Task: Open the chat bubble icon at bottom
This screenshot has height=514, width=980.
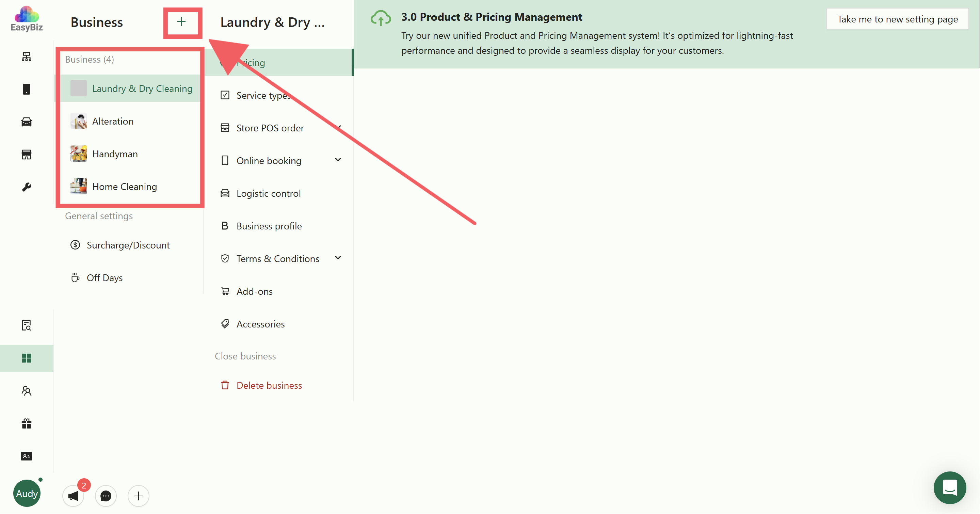Action: tap(106, 496)
